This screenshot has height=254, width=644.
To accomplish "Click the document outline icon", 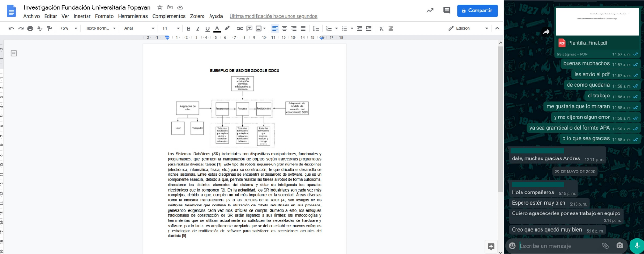I will (14, 54).
